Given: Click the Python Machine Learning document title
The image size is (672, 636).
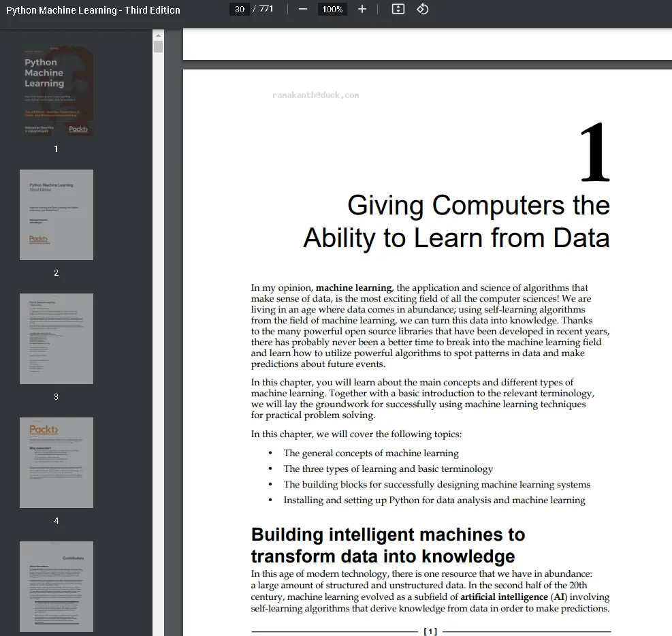Looking at the screenshot, I should (93, 10).
